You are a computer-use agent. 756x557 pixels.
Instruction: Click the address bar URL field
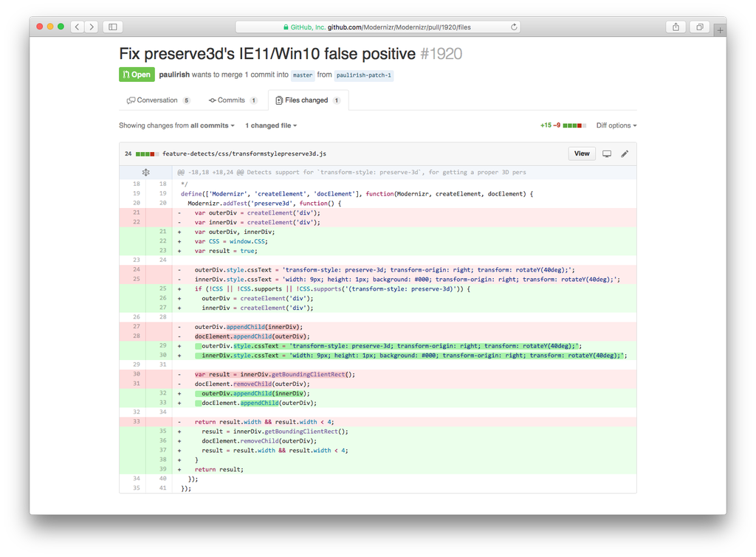tap(377, 27)
